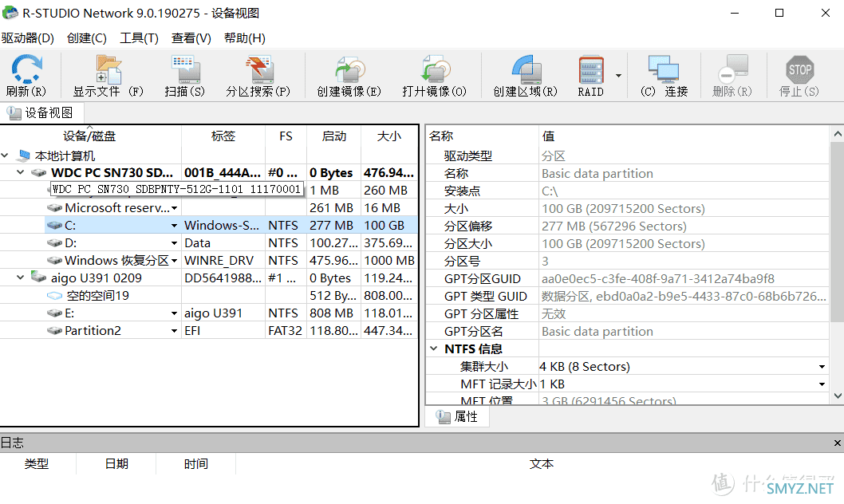This screenshot has height=504, width=844.
Task: Open the 创建(C) menu
Action: click(87, 38)
